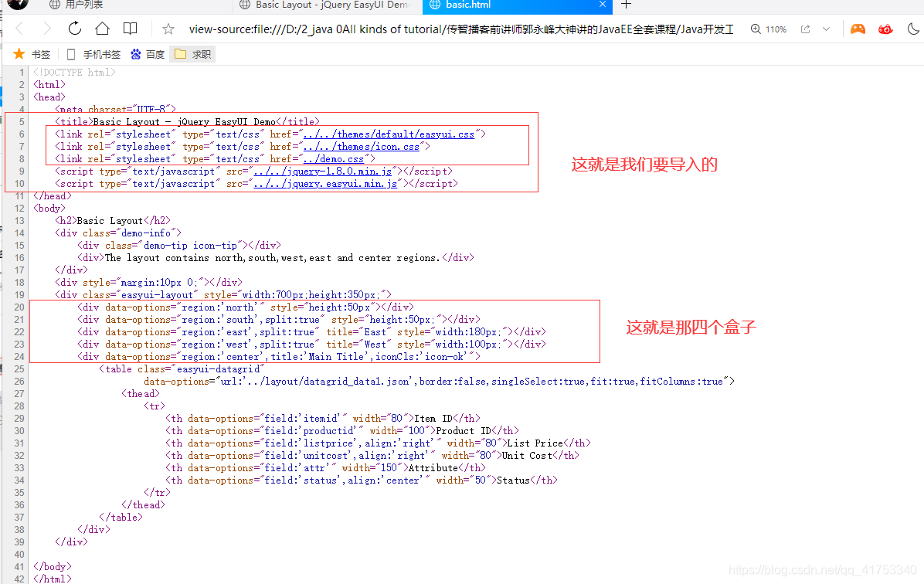The width and height of the screenshot is (924, 584).
Task: Click the <h2>Basic Layout</h2> source line
Action: 113,221
